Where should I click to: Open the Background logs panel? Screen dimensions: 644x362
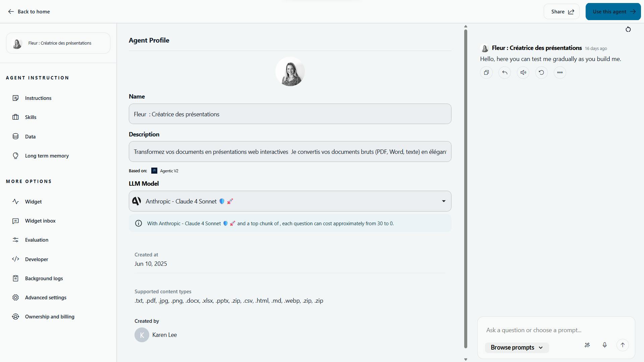tap(44, 278)
